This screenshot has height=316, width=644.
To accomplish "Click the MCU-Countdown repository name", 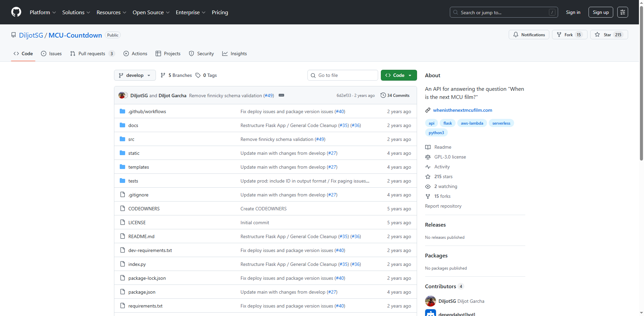I will click(75, 35).
